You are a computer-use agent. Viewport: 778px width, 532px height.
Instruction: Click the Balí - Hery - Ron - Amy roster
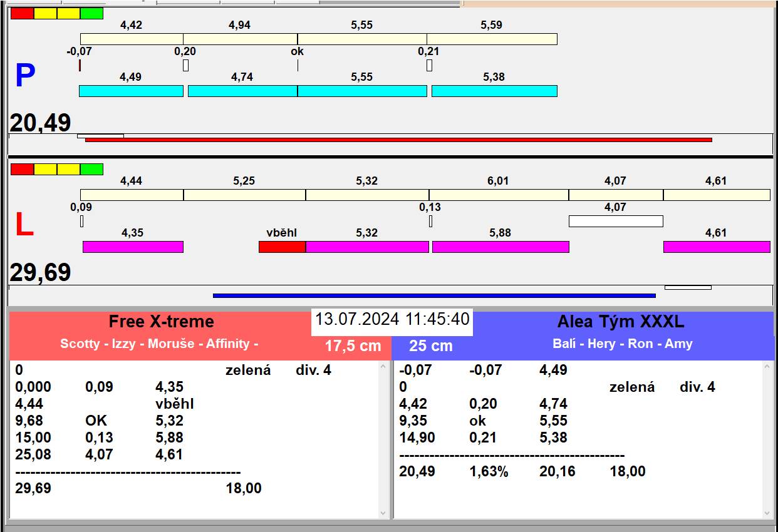[623, 344]
